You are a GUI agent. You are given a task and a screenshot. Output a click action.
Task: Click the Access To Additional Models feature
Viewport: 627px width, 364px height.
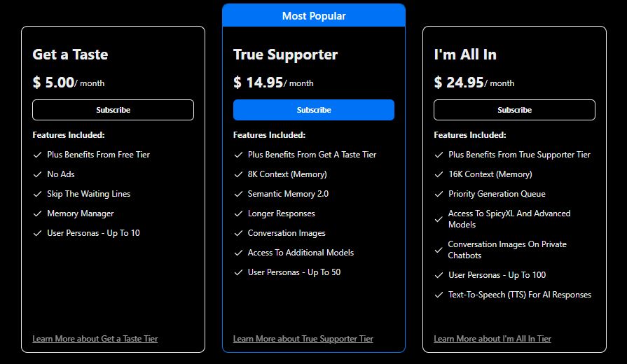pos(301,253)
